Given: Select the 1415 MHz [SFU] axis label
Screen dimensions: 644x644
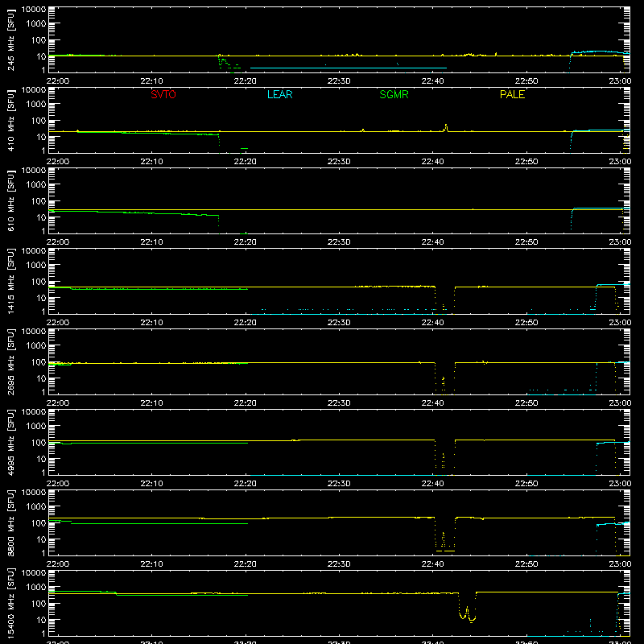Looking at the screenshot, I should [x=11, y=281].
